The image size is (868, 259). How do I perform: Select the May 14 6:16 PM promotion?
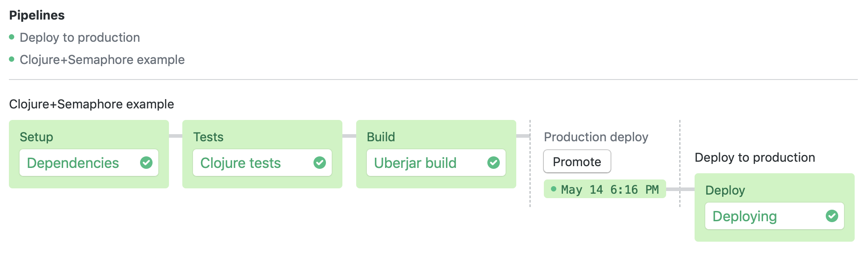point(605,189)
